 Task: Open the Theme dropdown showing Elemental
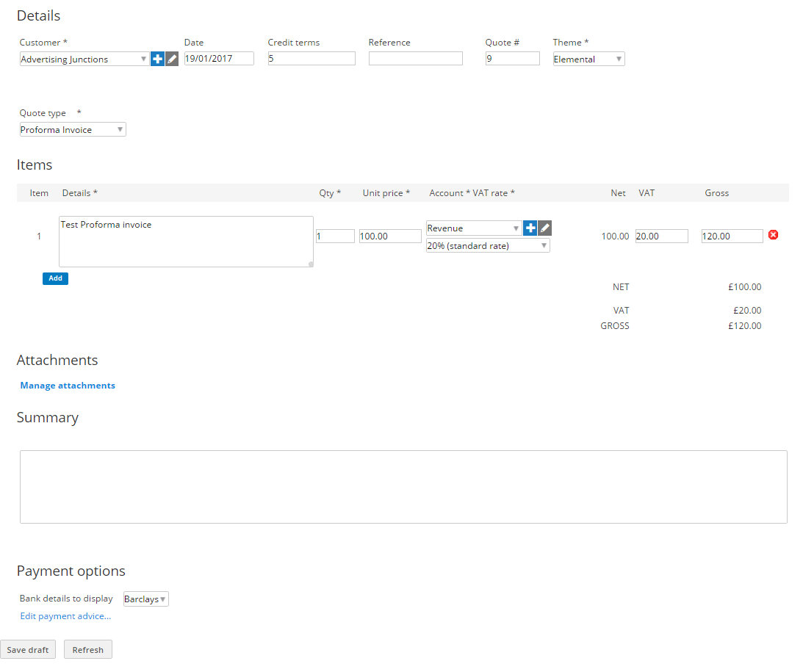point(588,59)
